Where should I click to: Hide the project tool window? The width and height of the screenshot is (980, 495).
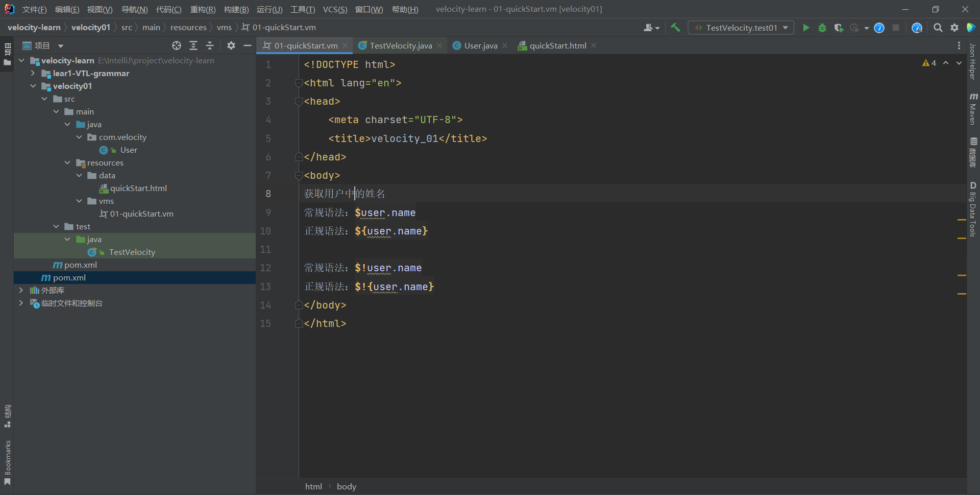coord(248,45)
